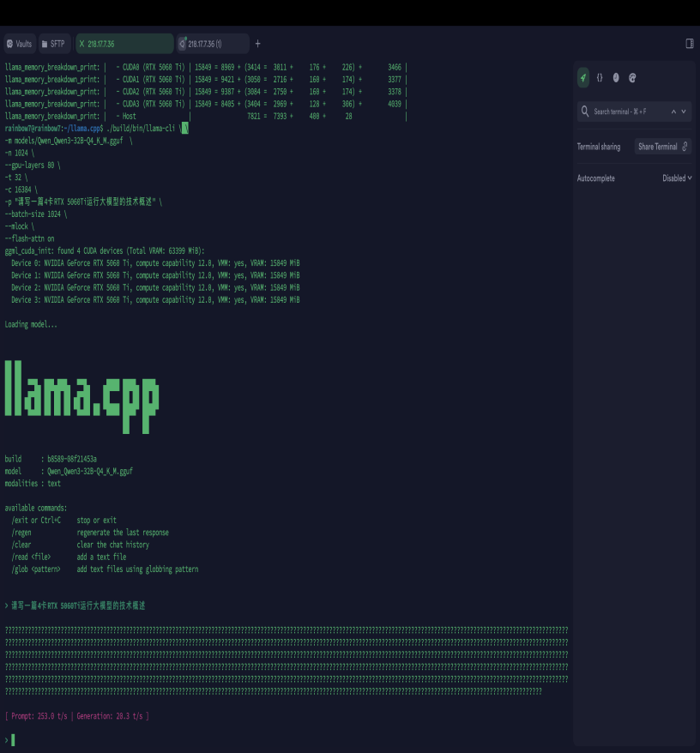
Task: Click the Host memory breakdown row
Action: 206,117
